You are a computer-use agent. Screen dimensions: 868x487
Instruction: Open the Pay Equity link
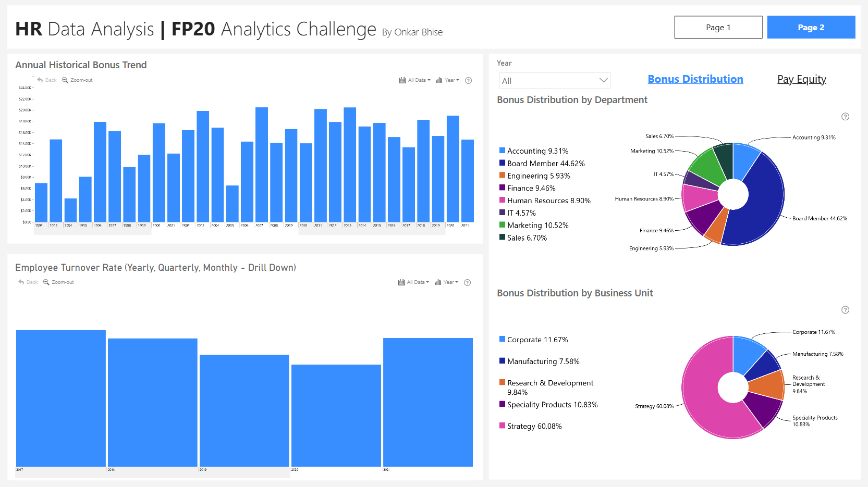802,79
